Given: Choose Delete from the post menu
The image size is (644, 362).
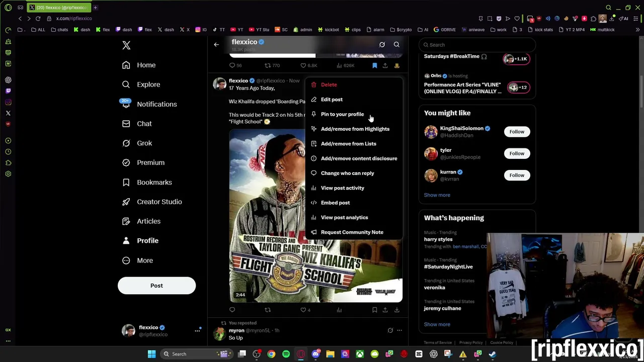Looking at the screenshot, I should [x=354, y=84].
